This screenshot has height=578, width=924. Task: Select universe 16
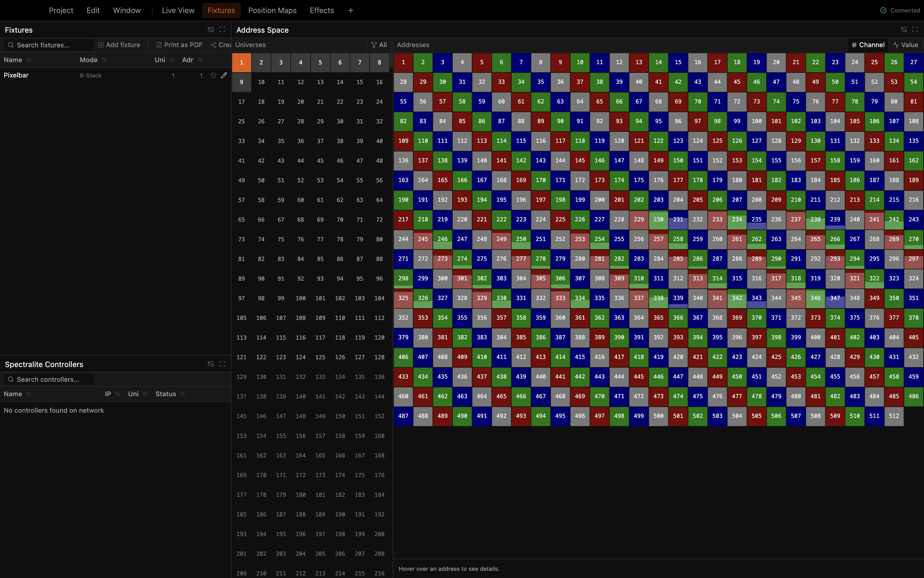pos(379,82)
